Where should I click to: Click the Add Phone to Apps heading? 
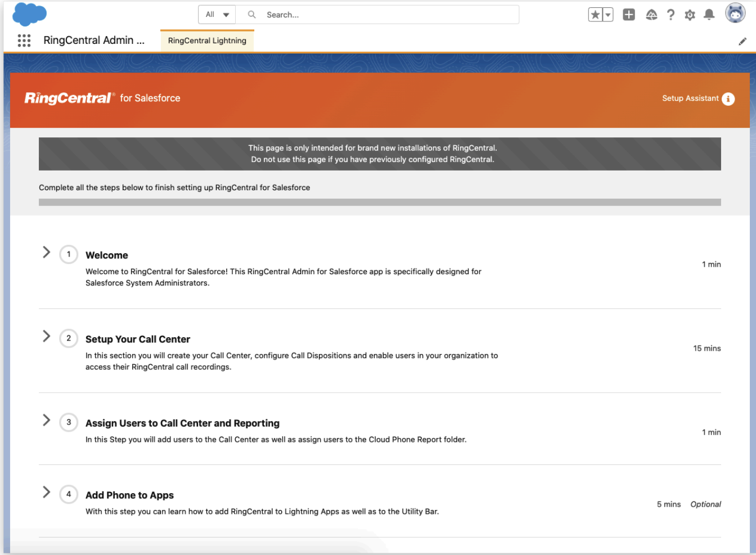tap(129, 495)
